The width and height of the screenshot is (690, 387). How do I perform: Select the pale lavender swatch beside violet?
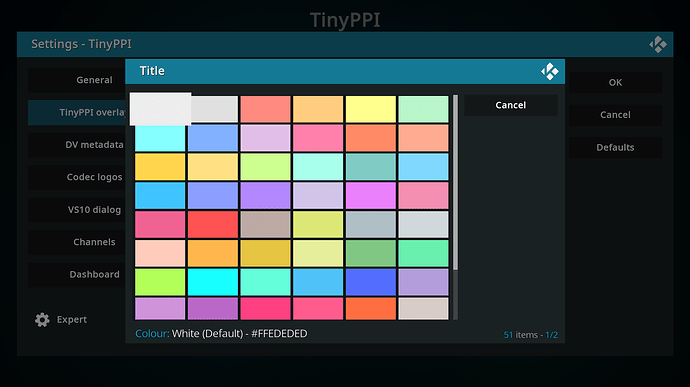click(x=318, y=195)
